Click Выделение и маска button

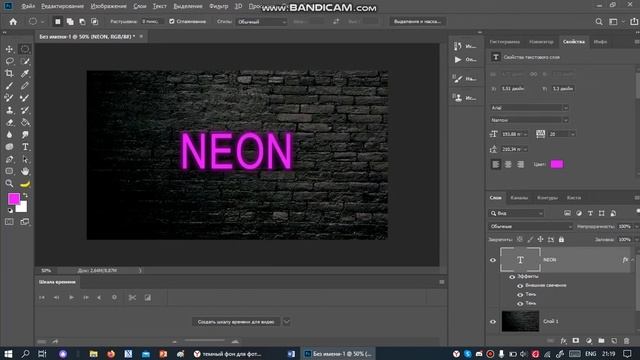pyautogui.click(x=418, y=22)
